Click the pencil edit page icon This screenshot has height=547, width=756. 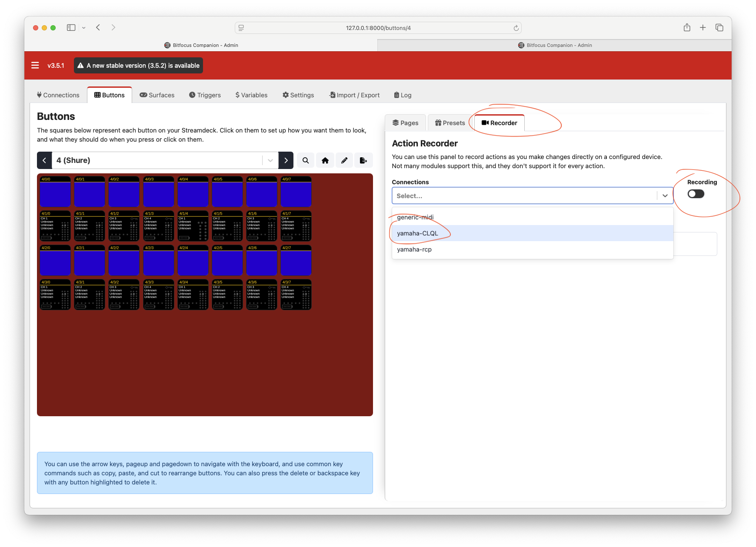pos(344,160)
